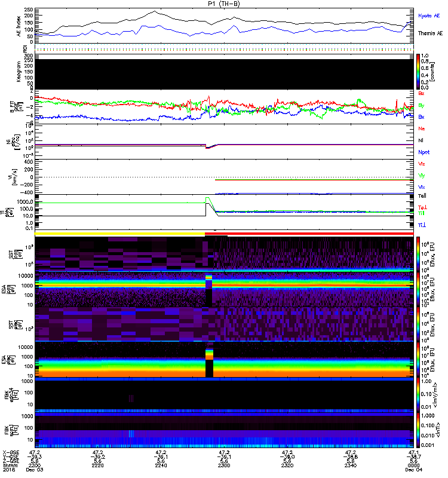Click the yellow interval bar above SST panel

120,234
